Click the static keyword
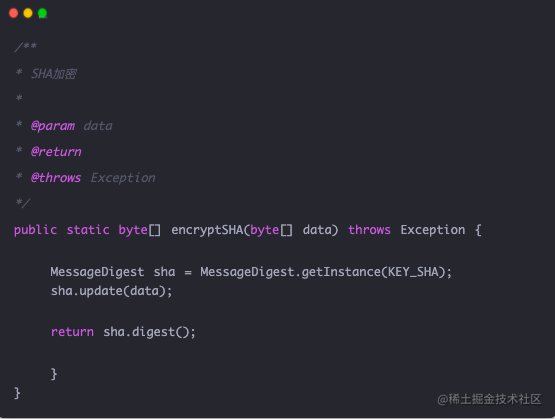The width and height of the screenshot is (555, 419). (x=88, y=230)
